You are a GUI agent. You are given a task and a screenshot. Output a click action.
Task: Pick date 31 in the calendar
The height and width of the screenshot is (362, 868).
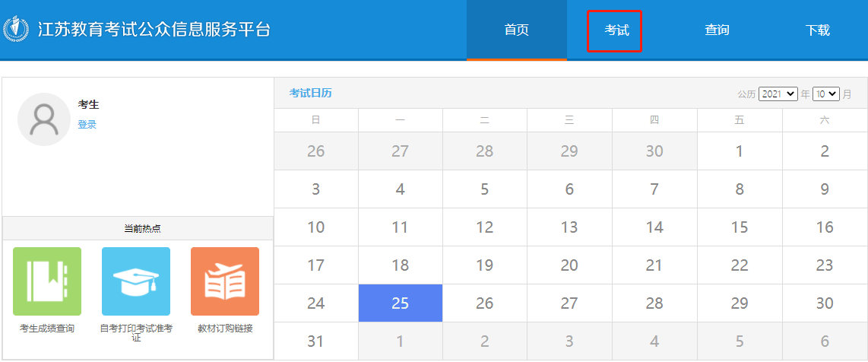(316, 341)
